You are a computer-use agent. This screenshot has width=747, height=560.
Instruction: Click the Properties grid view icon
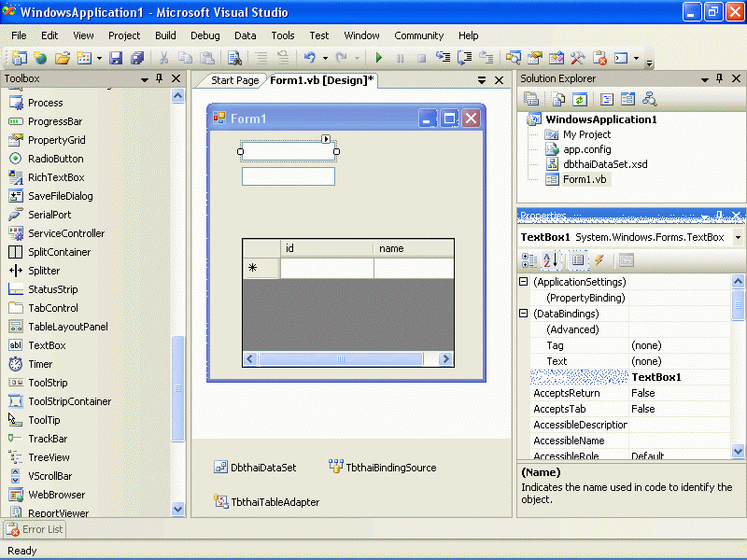coord(577,260)
